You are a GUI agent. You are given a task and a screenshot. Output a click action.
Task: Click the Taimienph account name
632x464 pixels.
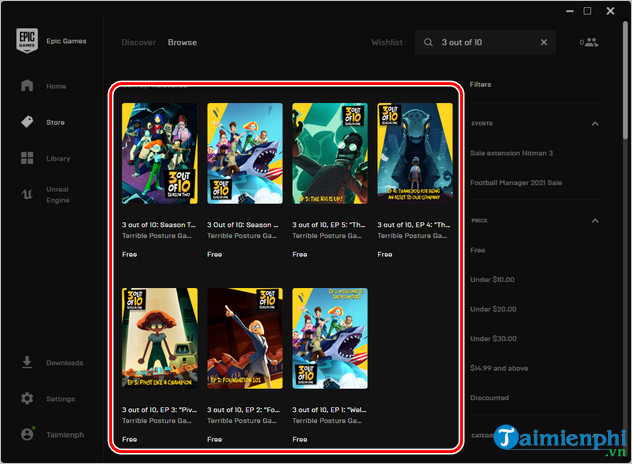point(65,435)
